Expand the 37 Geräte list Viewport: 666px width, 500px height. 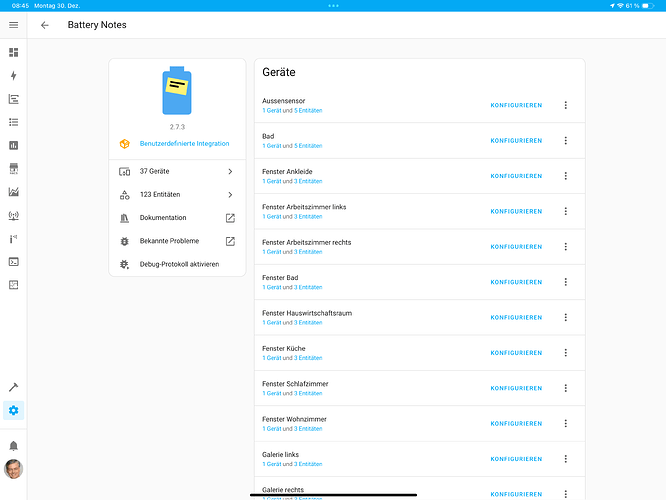click(177, 171)
